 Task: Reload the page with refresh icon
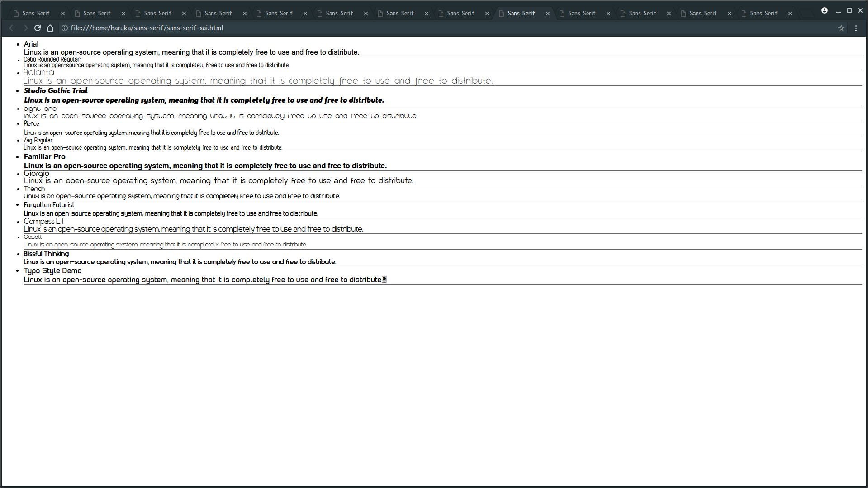[38, 28]
